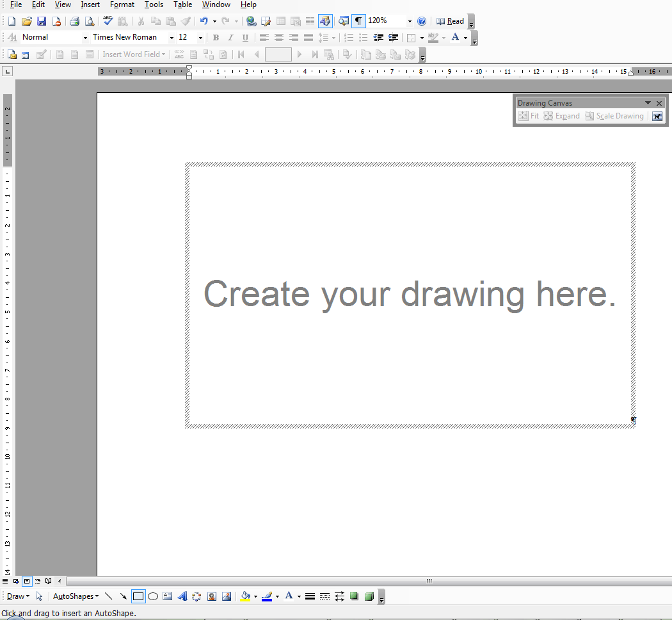Screen dimensions: 672x620
Task: Open the File menu
Action: click(16, 4)
